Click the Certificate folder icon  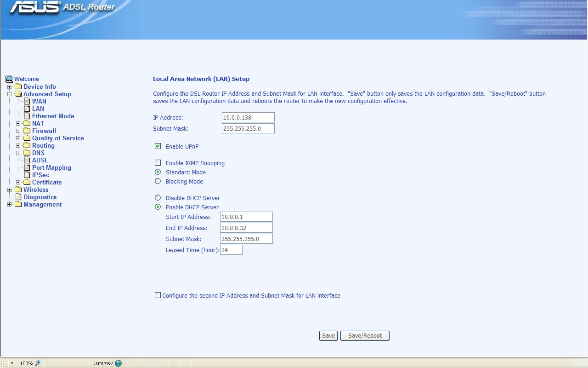27,182
